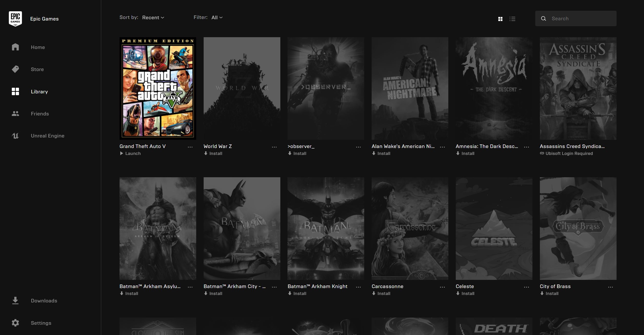
Task: Install Carcassonne
Action: (x=381, y=293)
